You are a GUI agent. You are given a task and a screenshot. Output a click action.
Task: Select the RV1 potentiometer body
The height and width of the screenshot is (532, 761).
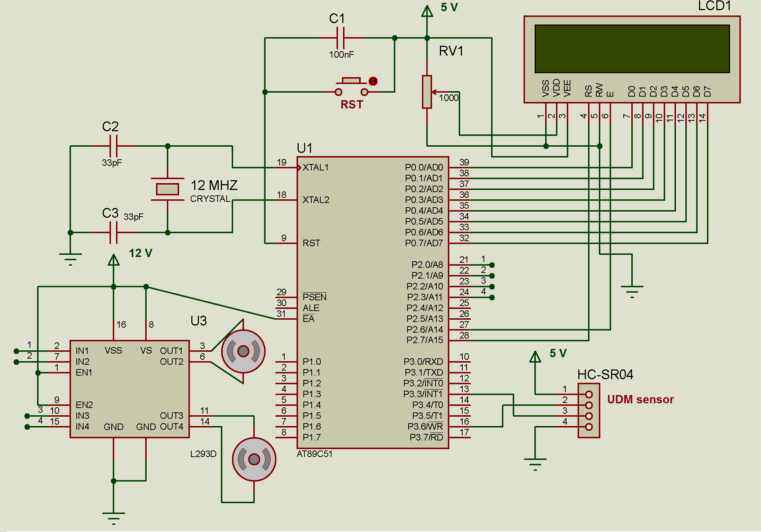[x=427, y=92]
